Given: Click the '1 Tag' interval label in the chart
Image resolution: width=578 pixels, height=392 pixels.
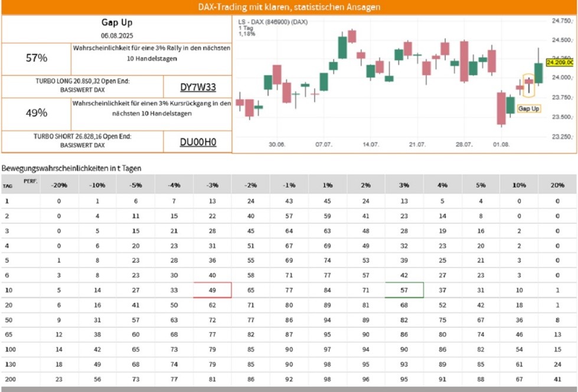Looking at the screenshot, I should pyautogui.click(x=246, y=28).
